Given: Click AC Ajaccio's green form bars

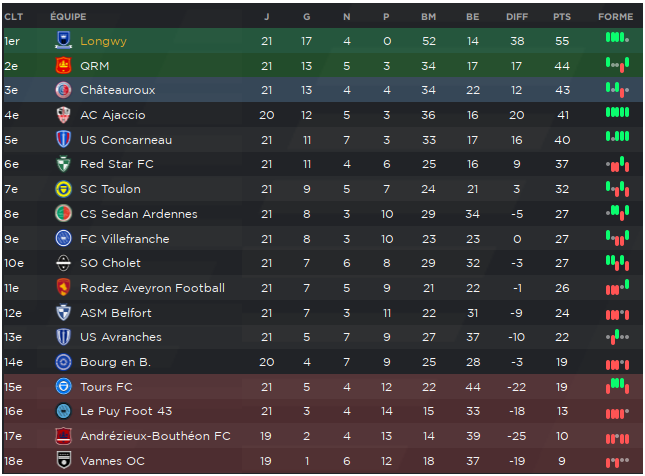Looking at the screenshot, I should [x=617, y=112].
